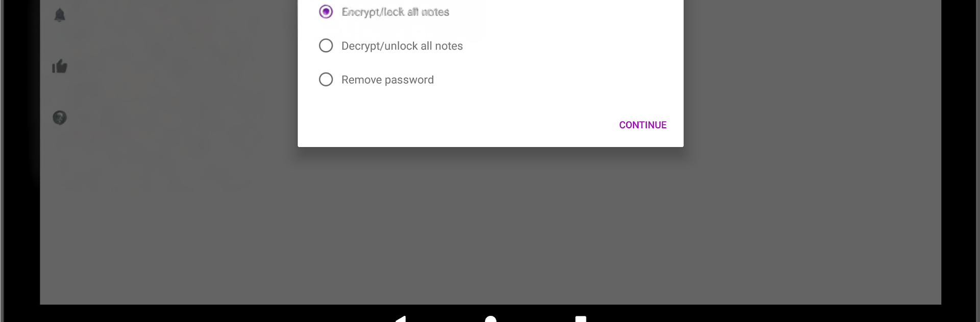Screen dimensions: 980x322
Task: Tap the Android home circle button
Action: click(491, 318)
